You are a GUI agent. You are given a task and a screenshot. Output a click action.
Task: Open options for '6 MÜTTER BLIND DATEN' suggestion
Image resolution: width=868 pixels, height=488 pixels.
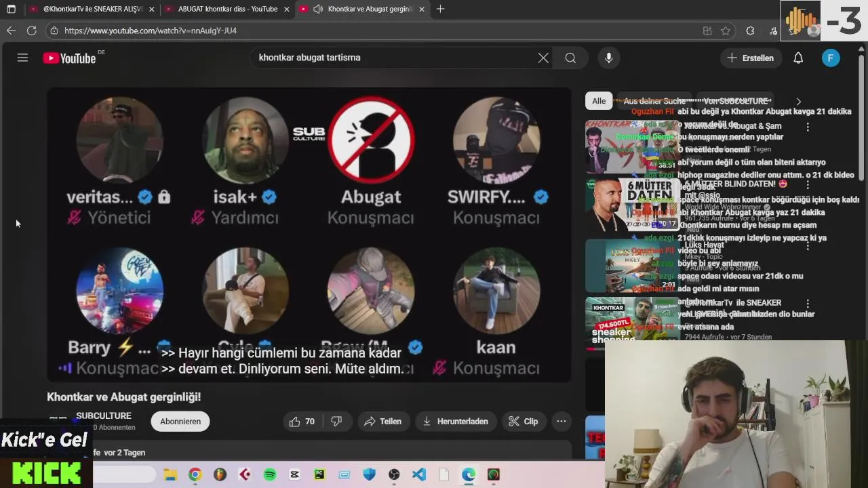[x=808, y=184]
